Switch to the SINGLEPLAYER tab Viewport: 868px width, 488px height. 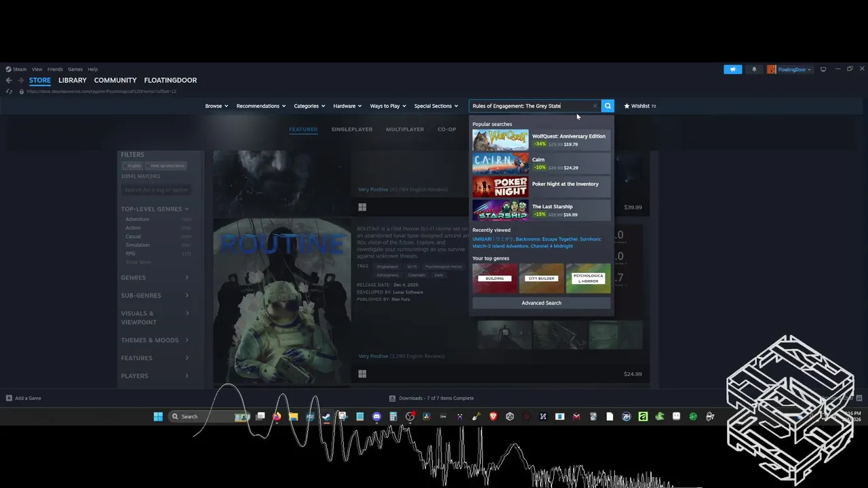[x=352, y=129]
